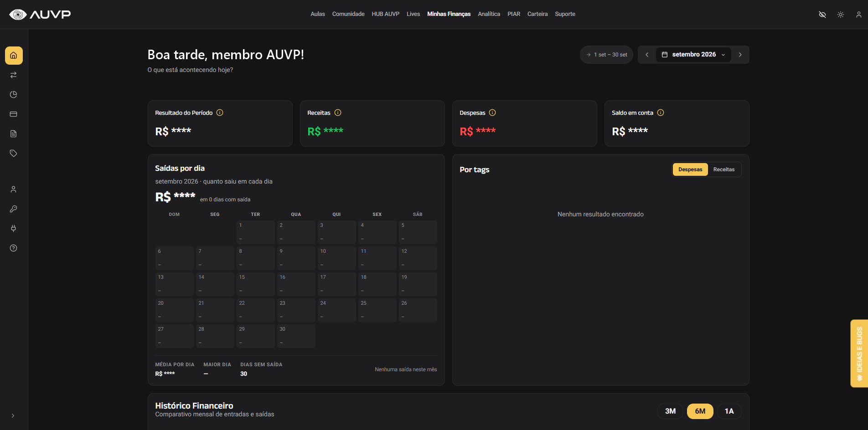Go to previous month arrow
The width and height of the screenshot is (868, 430).
pyautogui.click(x=647, y=55)
